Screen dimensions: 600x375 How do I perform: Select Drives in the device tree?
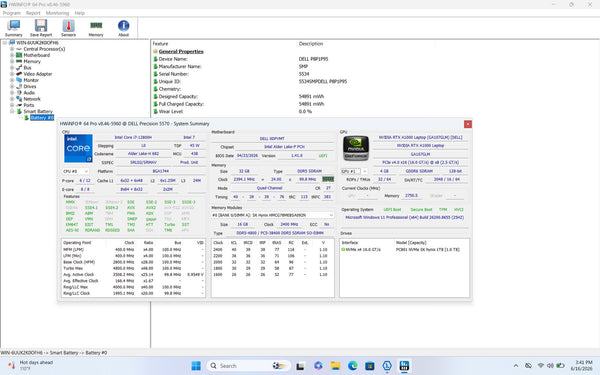pos(30,86)
